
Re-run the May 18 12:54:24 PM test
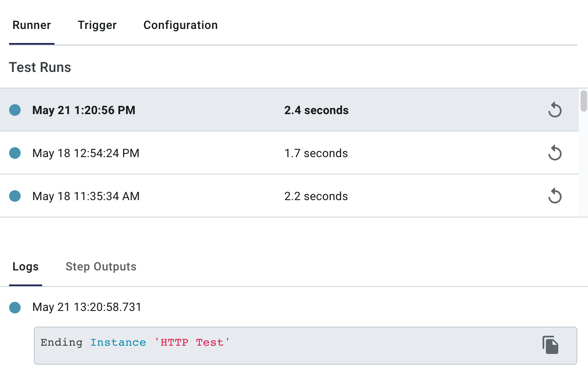pyautogui.click(x=555, y=153)
